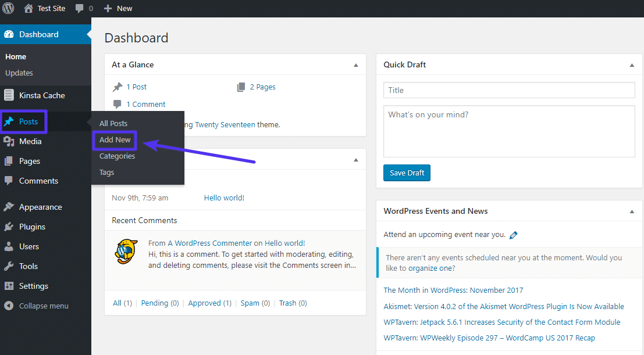
Task: Click the pencil icon next to upcoming event text
Action: click(x=513, y=235)
